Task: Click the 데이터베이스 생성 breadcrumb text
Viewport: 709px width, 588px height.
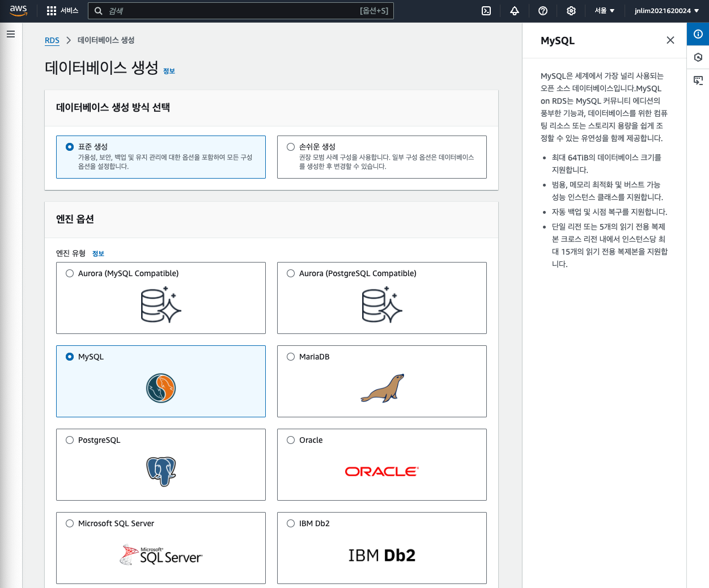Action: pos(106,40)
